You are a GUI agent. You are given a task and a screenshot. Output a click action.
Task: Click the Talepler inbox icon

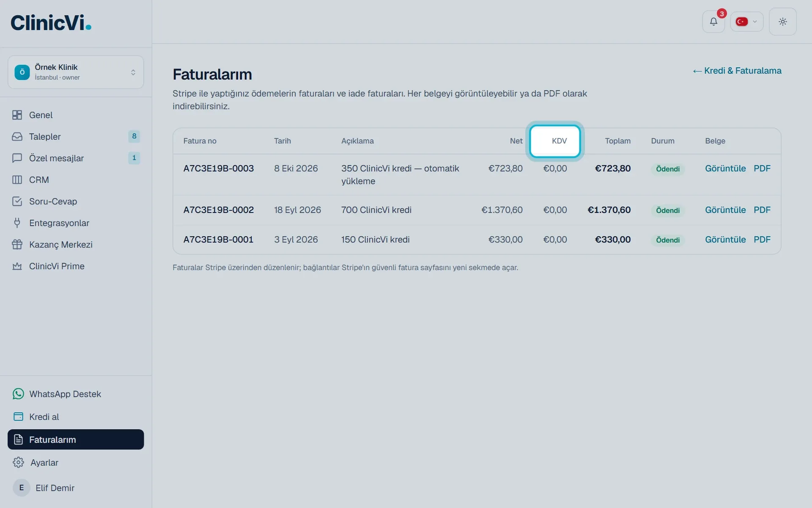click(17, 137)
